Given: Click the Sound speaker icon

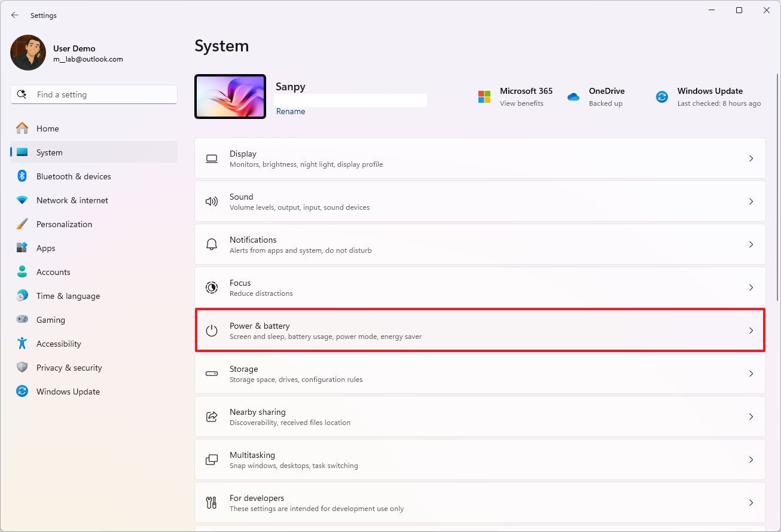Looking at the screenshot, I should point(212,201).
